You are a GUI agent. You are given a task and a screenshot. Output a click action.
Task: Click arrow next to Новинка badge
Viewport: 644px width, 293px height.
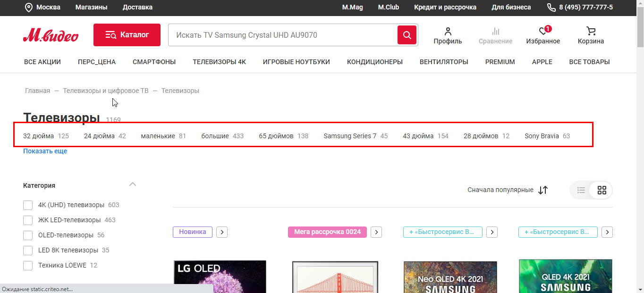tap(223, 232)
